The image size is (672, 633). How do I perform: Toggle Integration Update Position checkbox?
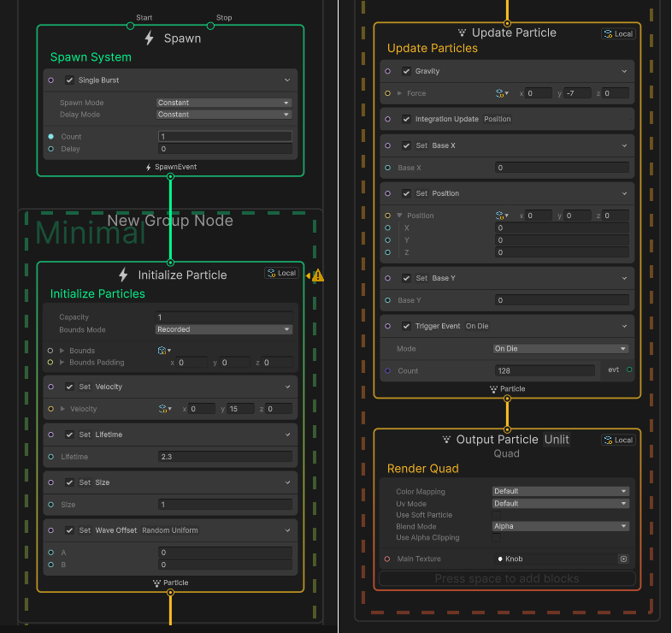pos(406,119)
